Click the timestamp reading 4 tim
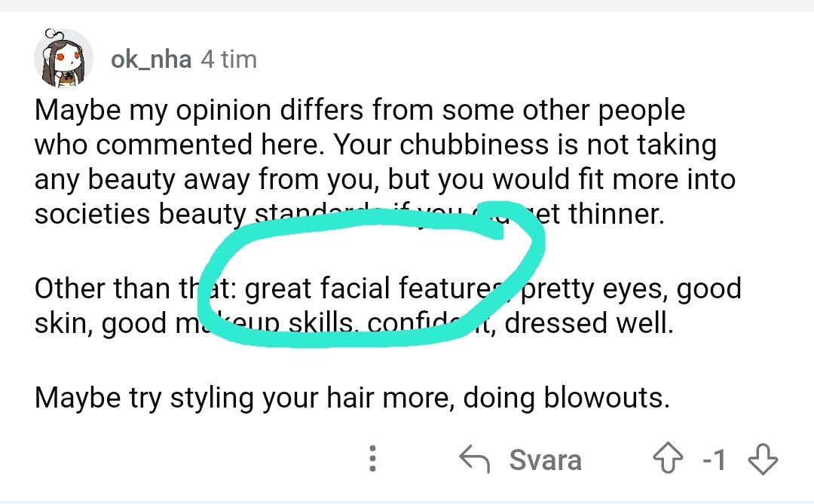The width and height of the screenshot is (814, 504). (x=228, y=59)
